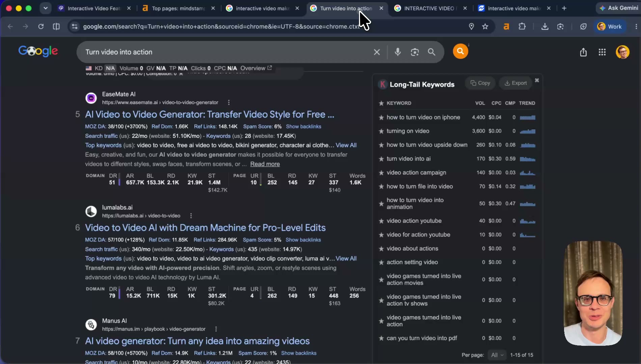This screenshot has height=364, width=641.
Task: Open the location pin icon in the address bar
Action: coord(471,26)
